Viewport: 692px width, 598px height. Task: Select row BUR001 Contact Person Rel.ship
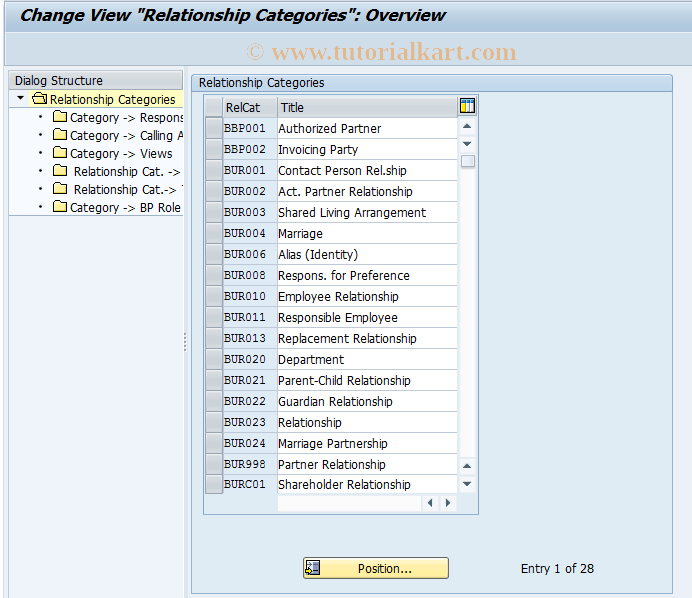(214, 170)
